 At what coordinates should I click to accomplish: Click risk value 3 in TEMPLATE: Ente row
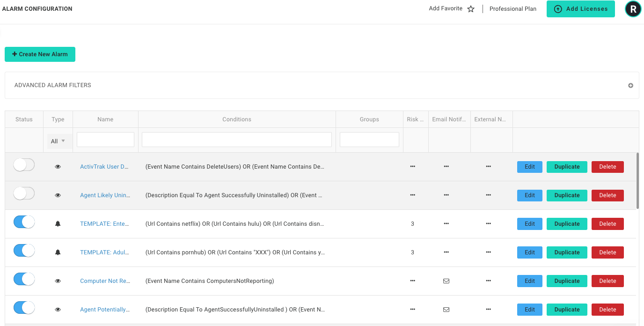point(412,224)
